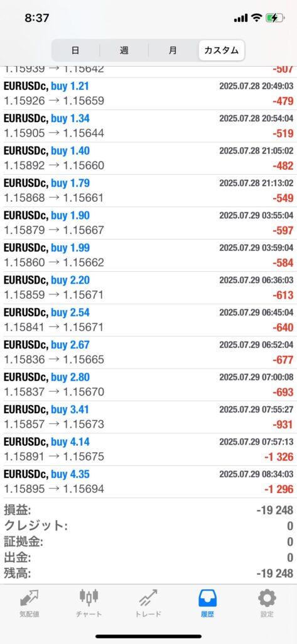Tap the 8:37 clock in status bar
Screen dimensions: 297x644
(37, 18)
